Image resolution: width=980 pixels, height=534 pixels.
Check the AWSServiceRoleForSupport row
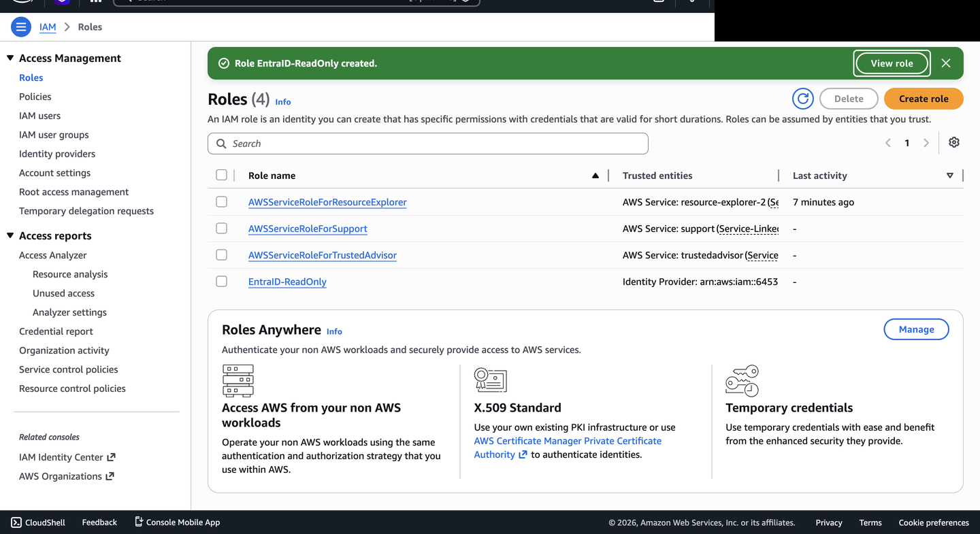click(221, 229)
